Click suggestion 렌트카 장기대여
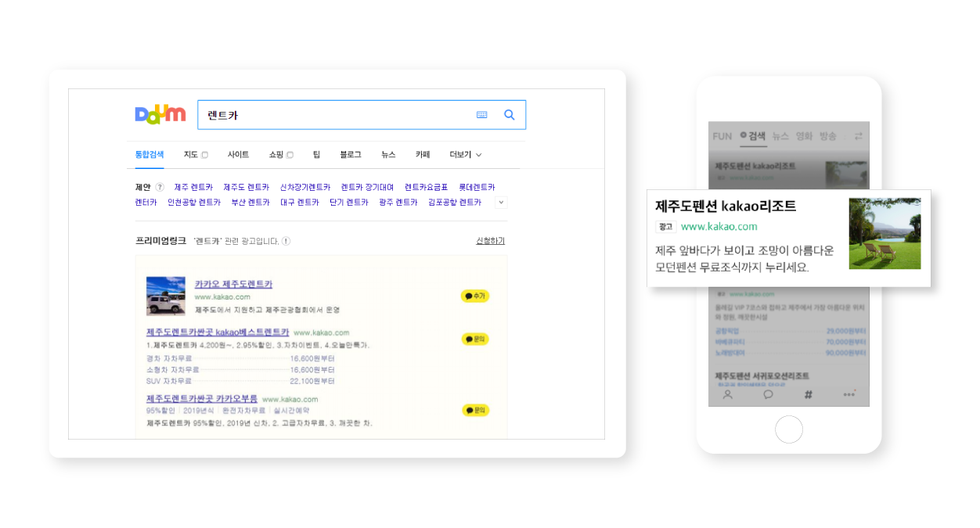The image size is (980, 528). pos(368,188)
